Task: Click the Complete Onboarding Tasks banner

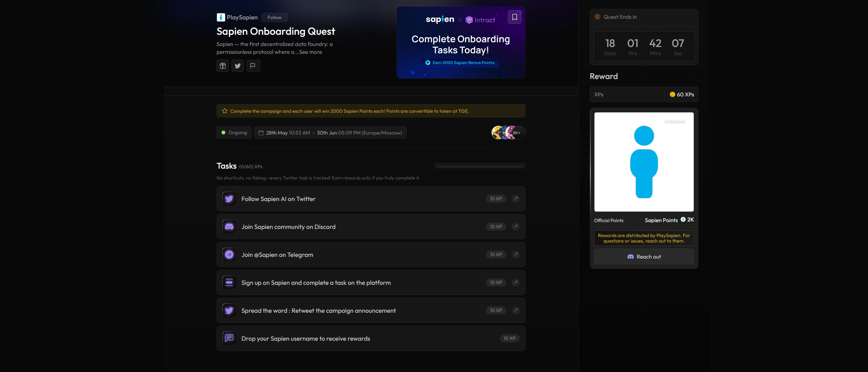Action: 461,43
